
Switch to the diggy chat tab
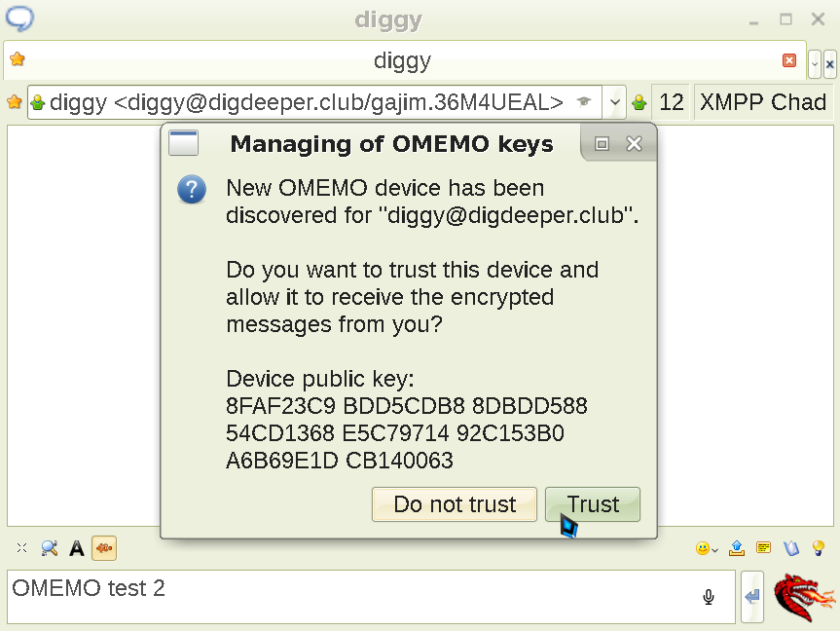tap(402, 60)
